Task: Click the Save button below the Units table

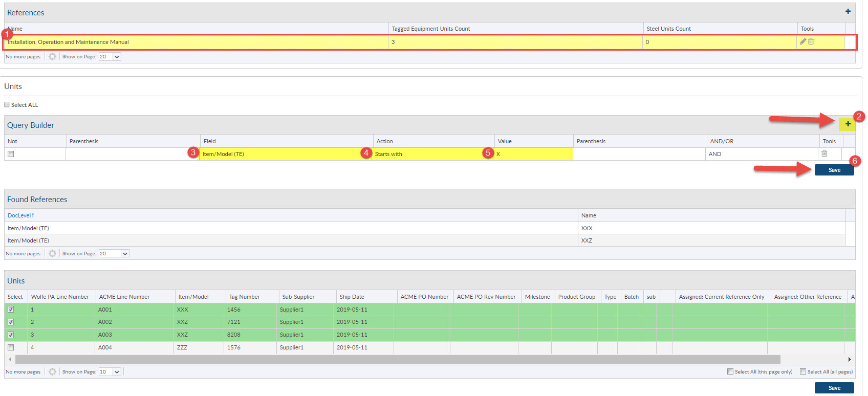Action: tap(834, 388)
